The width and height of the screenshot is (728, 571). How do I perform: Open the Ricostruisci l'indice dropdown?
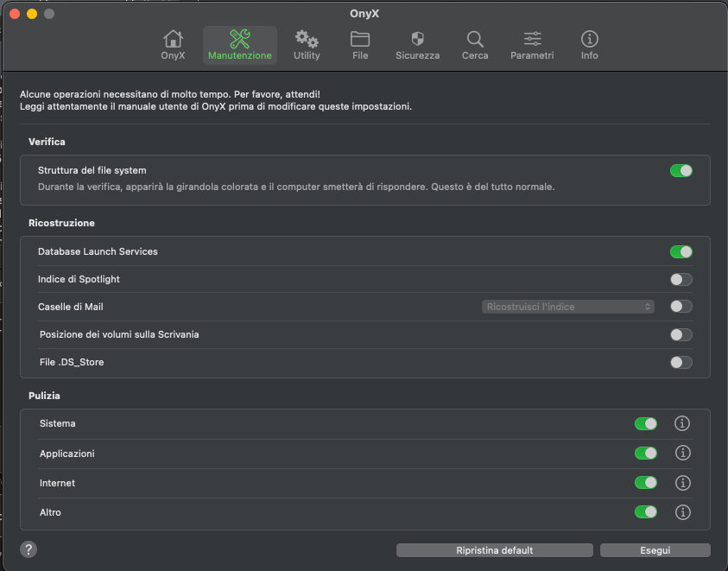(568, 307)
